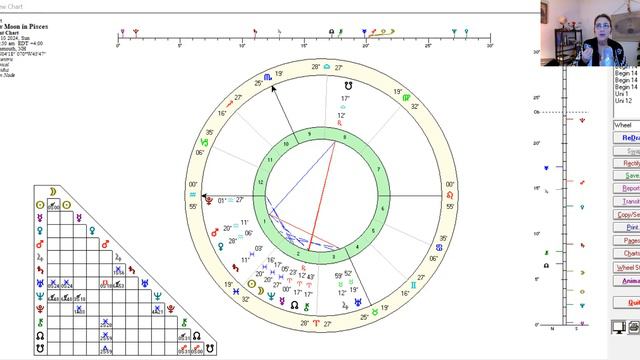Click the Mercury glyph in the chart wheel
Image resolution: width=640 pixels, height=360 pixels.
coord(282,301)
